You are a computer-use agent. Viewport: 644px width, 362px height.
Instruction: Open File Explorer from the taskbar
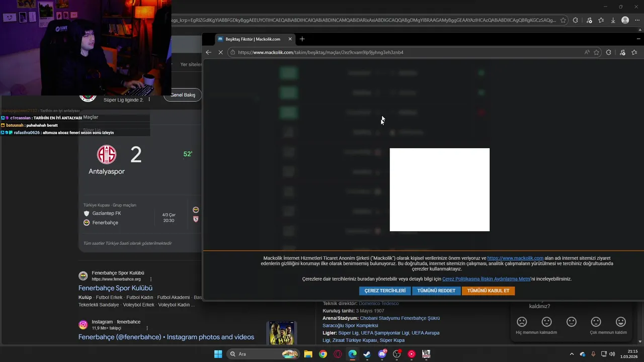tap(308, 354)
